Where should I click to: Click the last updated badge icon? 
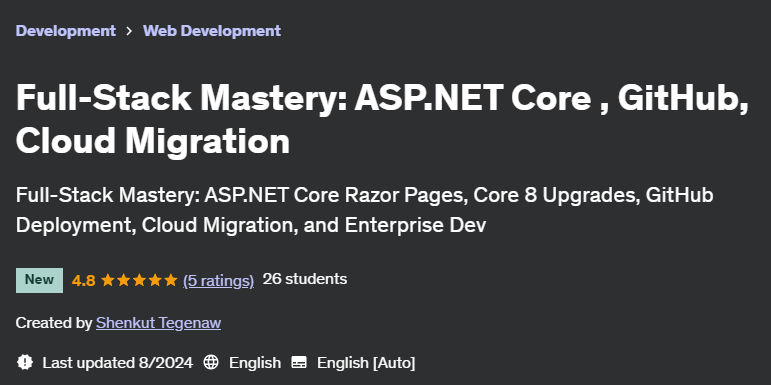click(x=25, y=363)
